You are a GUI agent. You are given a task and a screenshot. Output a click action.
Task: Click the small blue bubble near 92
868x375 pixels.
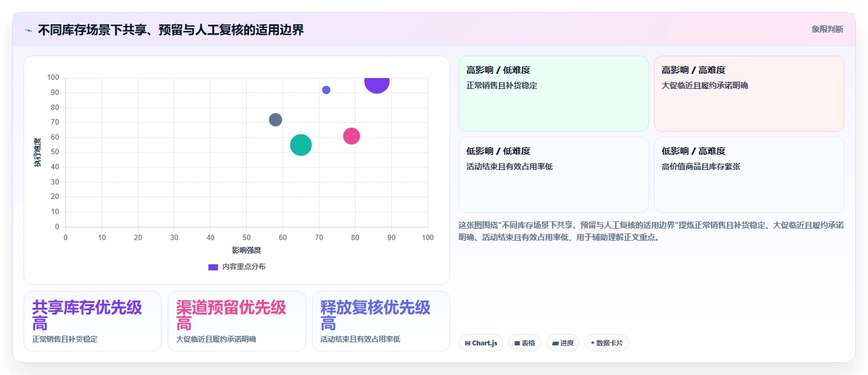point(326,90)
